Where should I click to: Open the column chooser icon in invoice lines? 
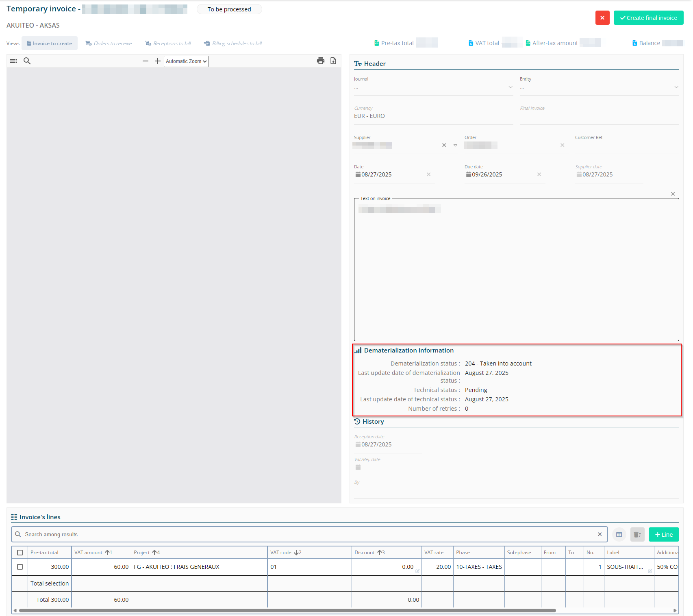click(619, 535)
